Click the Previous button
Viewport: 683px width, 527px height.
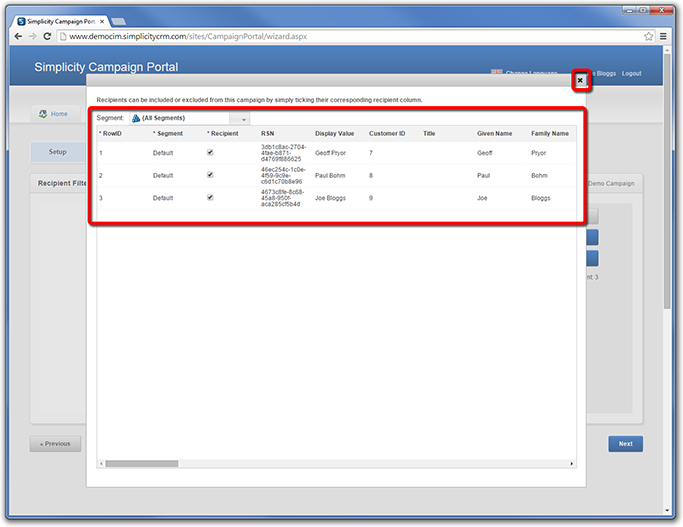pyautogui.click(x=55, y=444)
